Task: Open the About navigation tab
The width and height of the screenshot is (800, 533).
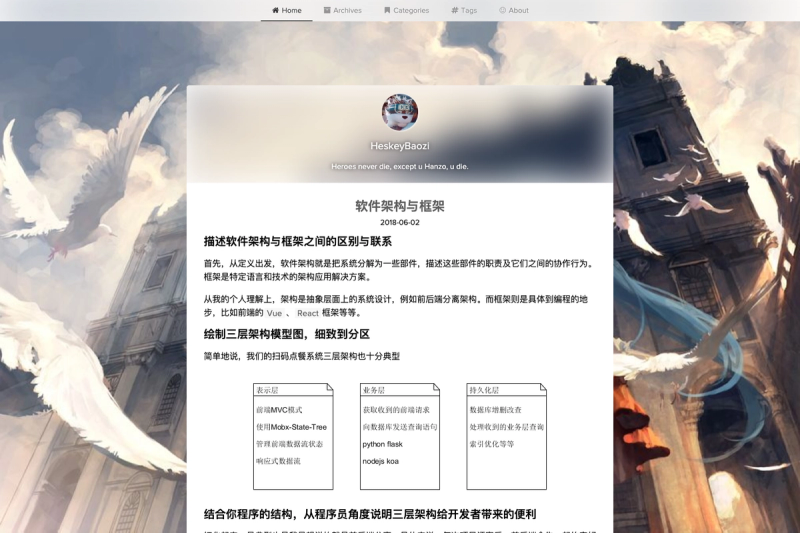Action: pos(514,10)
